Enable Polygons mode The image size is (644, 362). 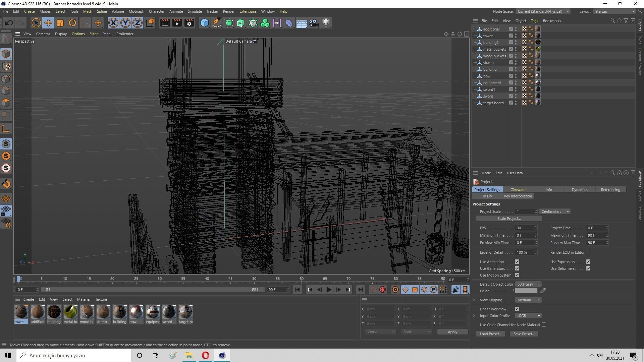click(6, 103)
